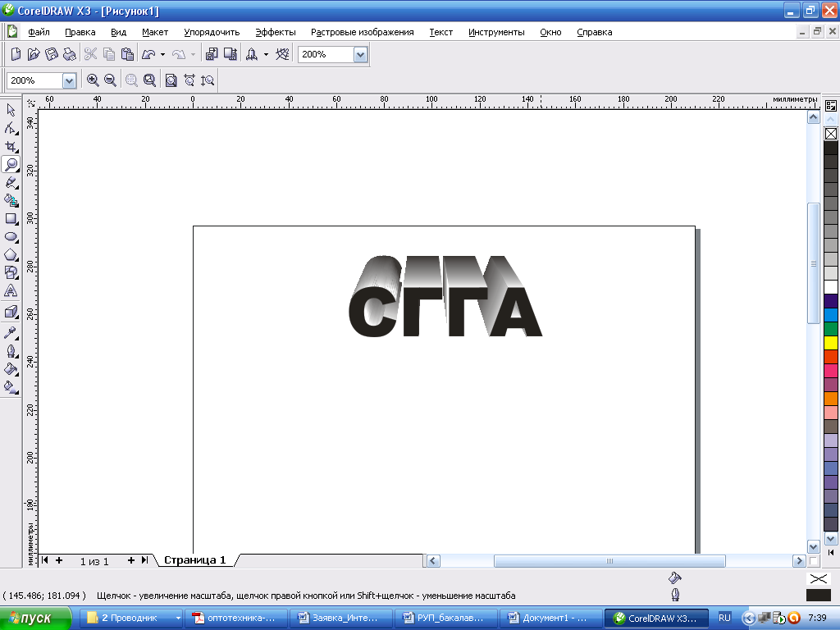Click the Zoom Out magnifier button
The height and width of the screenshot is (630, 840).
[x=111, y=80]
